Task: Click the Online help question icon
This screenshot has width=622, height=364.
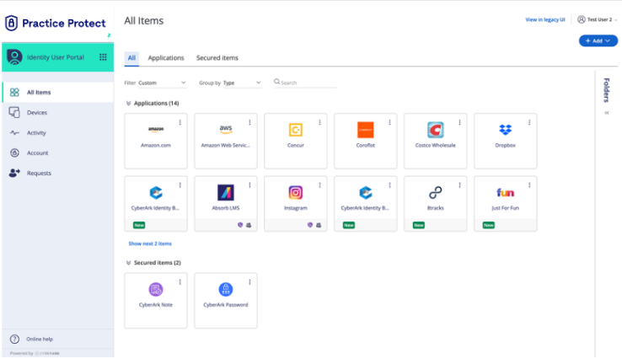Action: (14, 339)
